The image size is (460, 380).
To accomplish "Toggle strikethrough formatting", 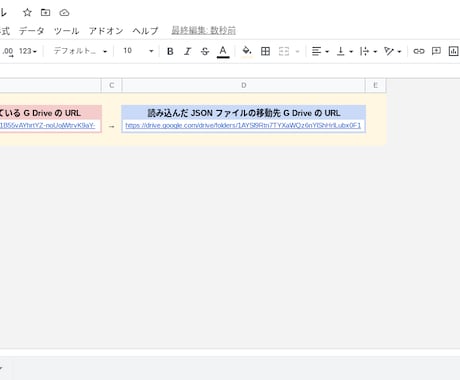I will 205,51.
